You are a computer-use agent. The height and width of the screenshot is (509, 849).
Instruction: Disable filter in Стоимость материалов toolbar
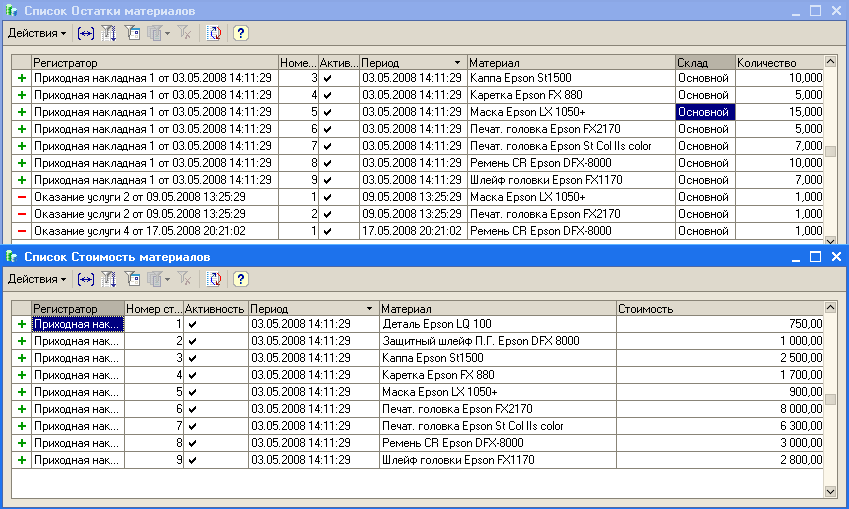coord(185,279)
